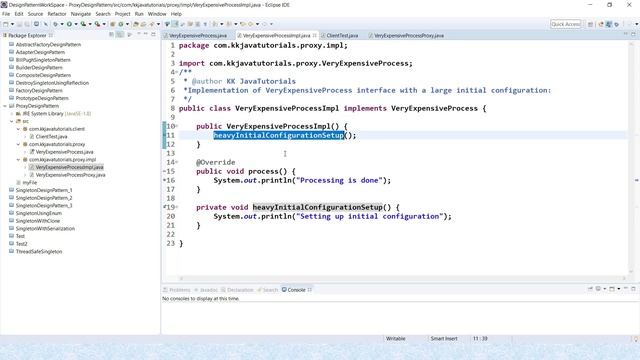
Task: Select the SingletonUsingEnum project
Action: click(x=39, y=213)
